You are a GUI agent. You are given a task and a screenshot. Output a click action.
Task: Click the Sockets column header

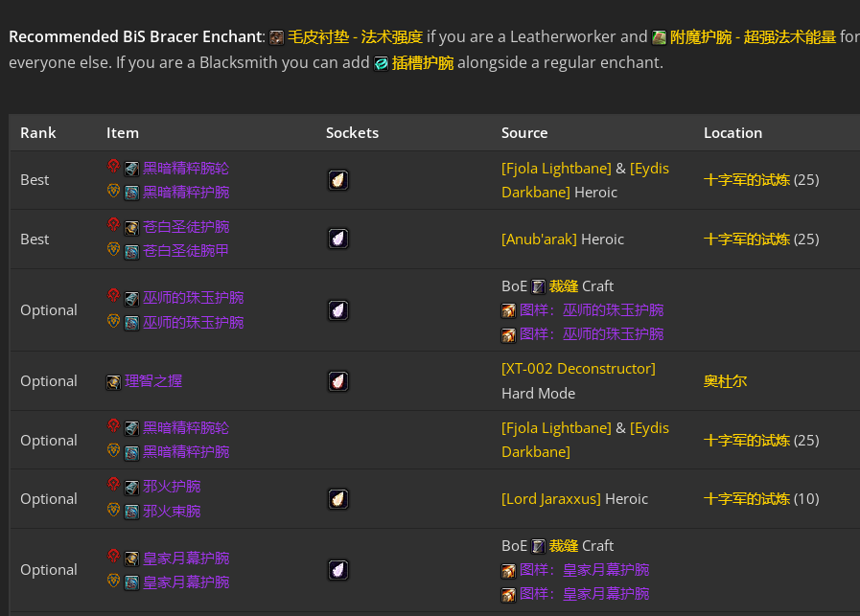352,133
